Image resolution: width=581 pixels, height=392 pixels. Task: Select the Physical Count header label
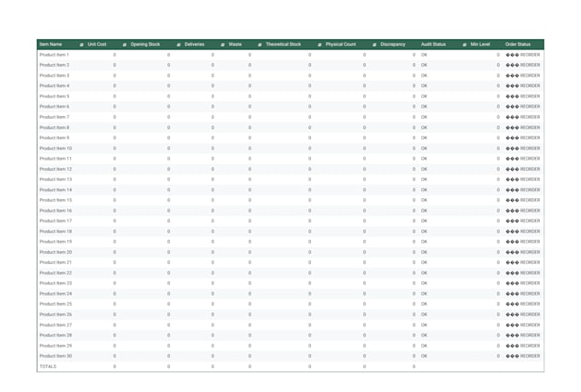pyautogui.click(x=341, y=44)
